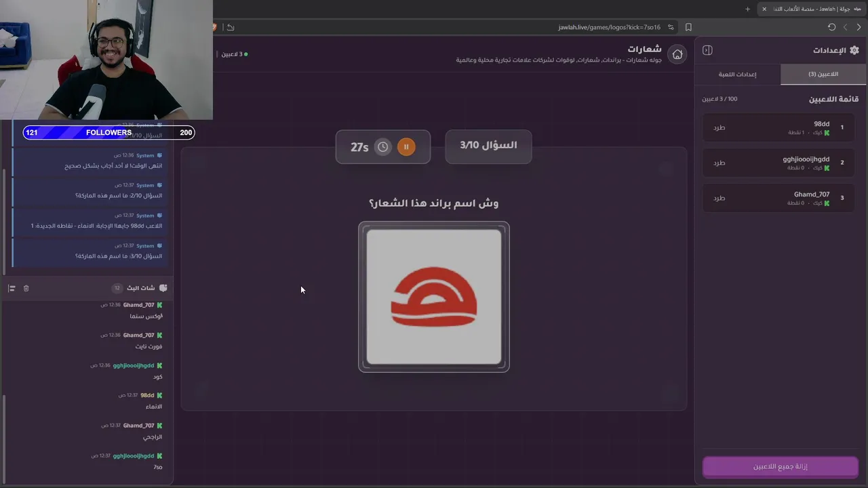Click chat message كود

point(158,377)
